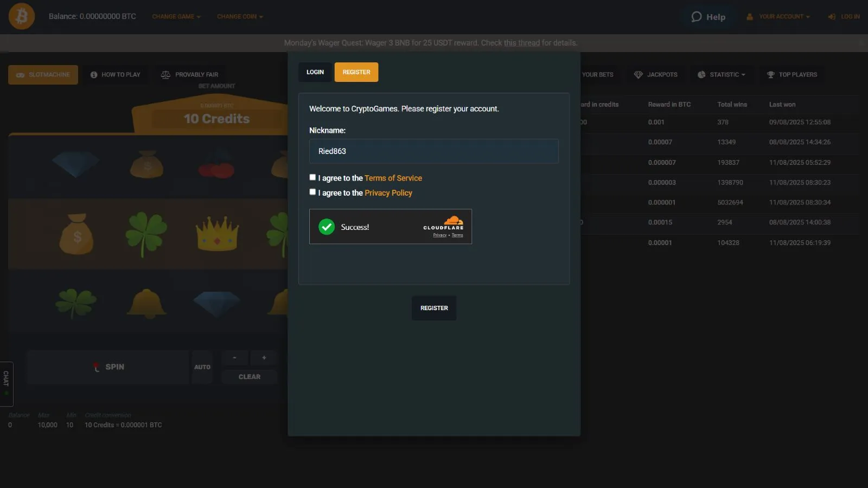Open the Jackpots diamond tab
This screenshot has width=868, height=488.
point(655,75)
